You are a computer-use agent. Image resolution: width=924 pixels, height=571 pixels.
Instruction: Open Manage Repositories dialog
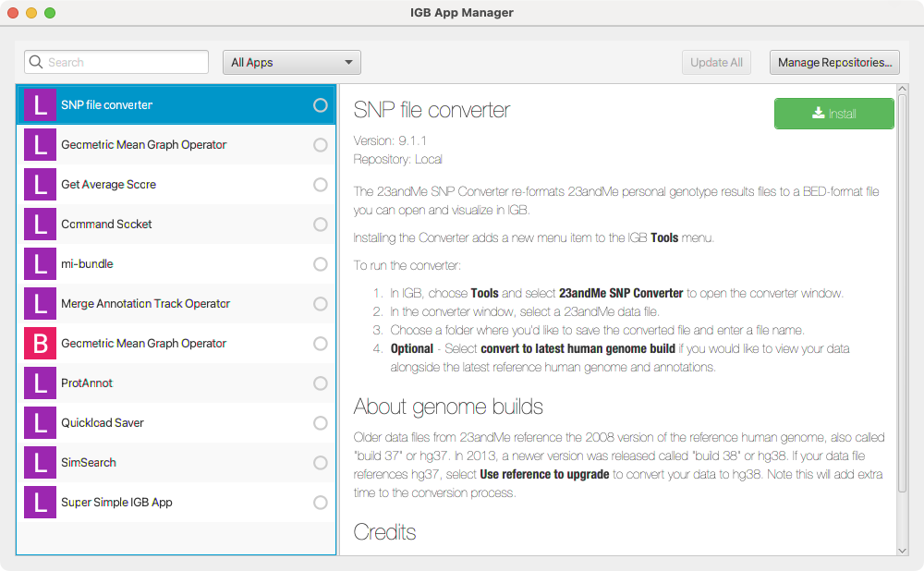pyautogui.click(x=834, y=62)
